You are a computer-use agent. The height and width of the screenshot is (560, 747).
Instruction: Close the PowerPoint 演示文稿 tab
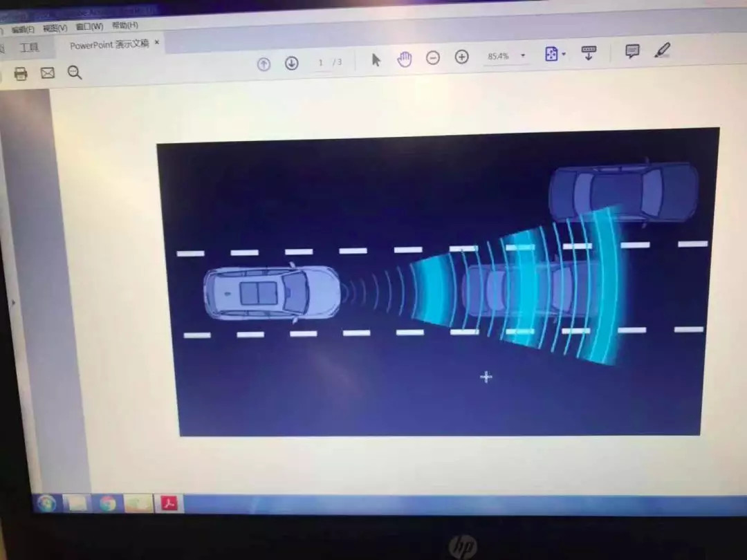(x=157, y=43)
